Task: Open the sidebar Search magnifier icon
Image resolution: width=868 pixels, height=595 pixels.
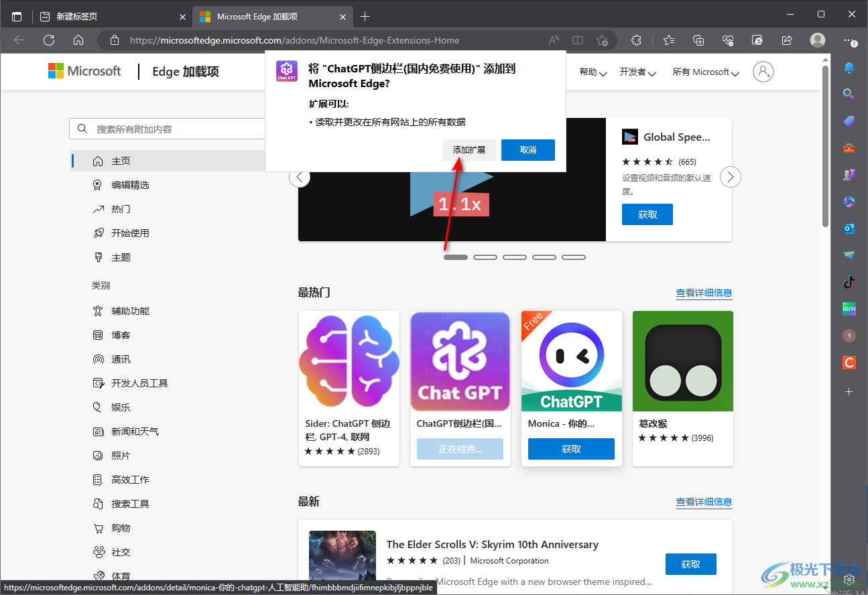Action: click(x=849, y=94)
